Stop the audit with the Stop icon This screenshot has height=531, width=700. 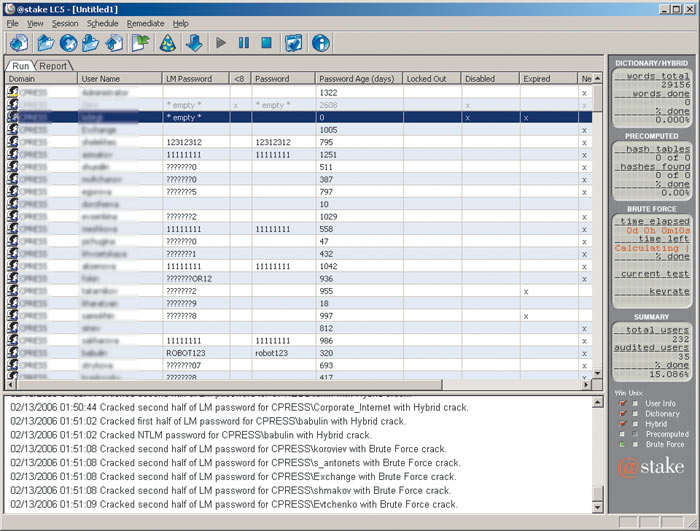(267, 43)
